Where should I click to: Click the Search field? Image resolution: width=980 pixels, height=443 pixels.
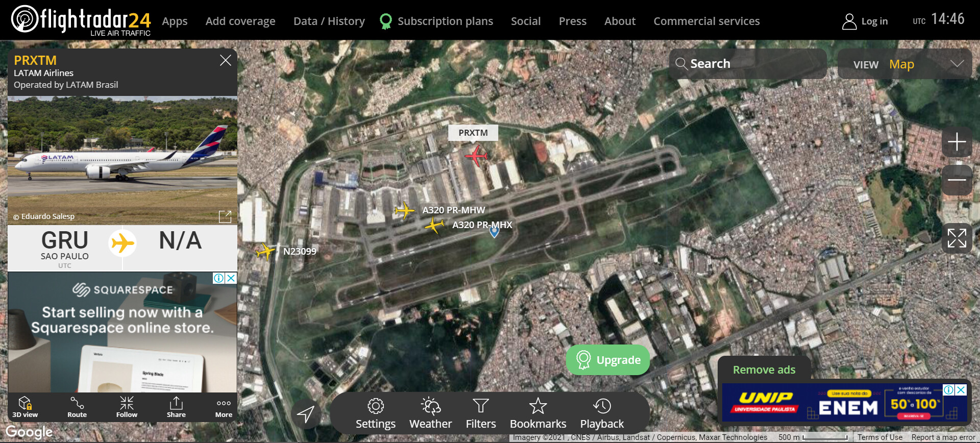click(748, 64)
